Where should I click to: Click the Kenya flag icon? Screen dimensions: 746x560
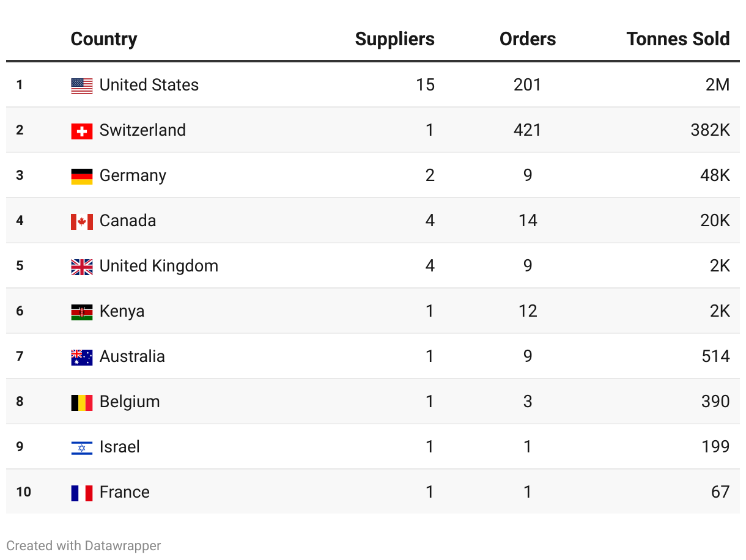[82, 312]
